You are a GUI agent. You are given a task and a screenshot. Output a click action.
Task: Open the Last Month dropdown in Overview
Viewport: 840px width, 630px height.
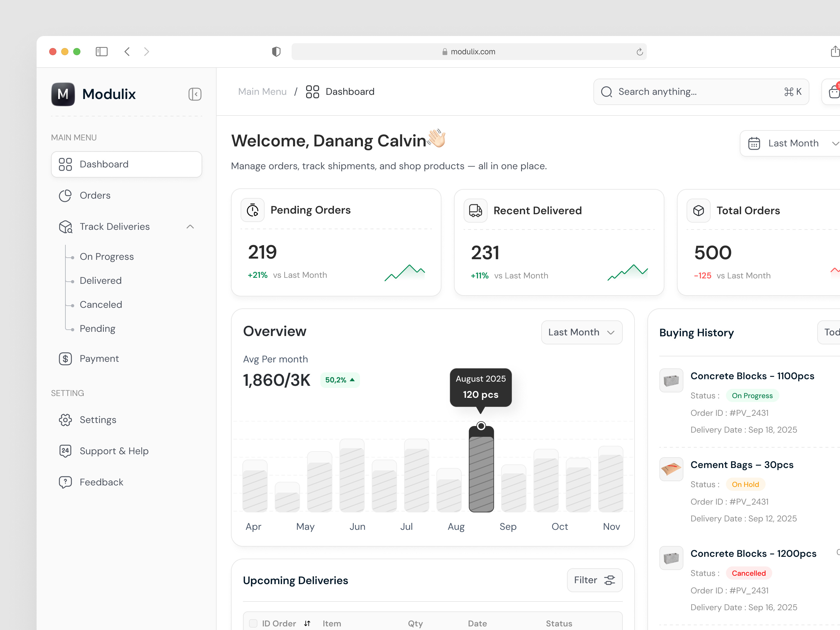581,332
